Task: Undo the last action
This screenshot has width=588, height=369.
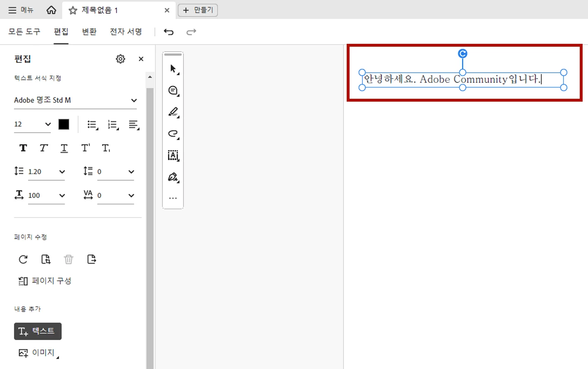Action: coord(169,32)
